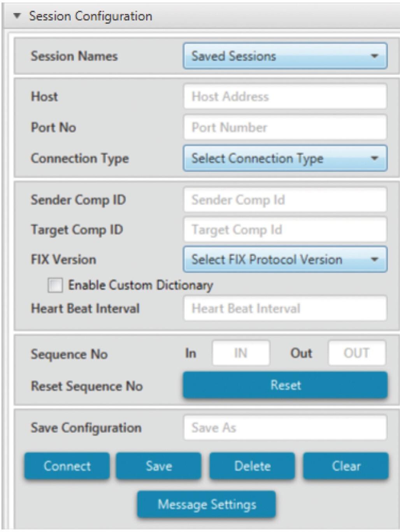
Task: Focus the Port Number input
Action: 285,127
